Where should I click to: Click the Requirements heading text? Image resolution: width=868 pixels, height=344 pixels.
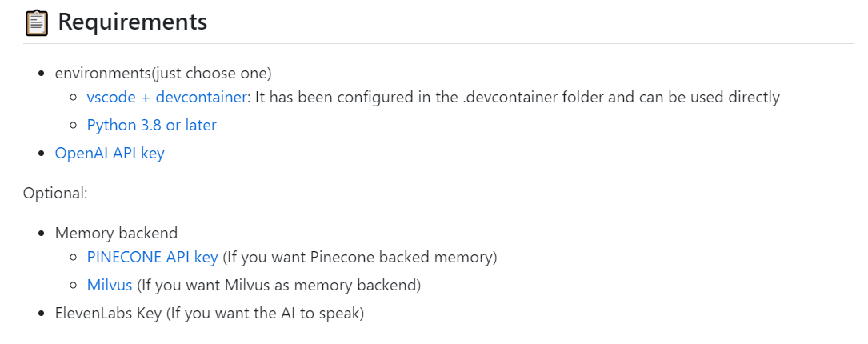coord(133,22)
